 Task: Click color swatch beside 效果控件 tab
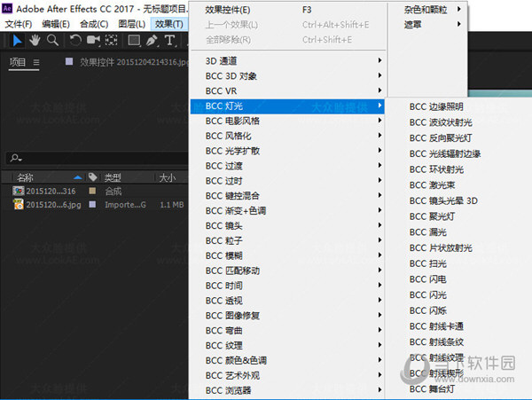pyautogui.click(x=69, y=61)
